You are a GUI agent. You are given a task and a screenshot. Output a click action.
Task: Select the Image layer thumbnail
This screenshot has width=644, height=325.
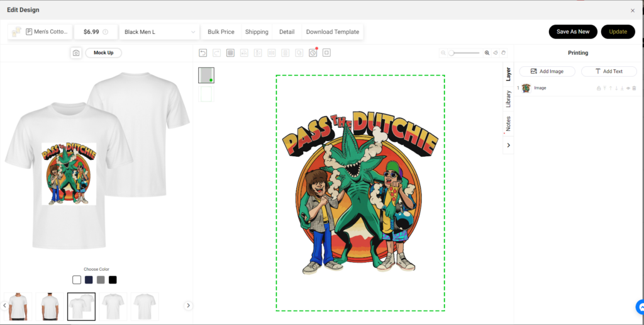pos(526,88)
